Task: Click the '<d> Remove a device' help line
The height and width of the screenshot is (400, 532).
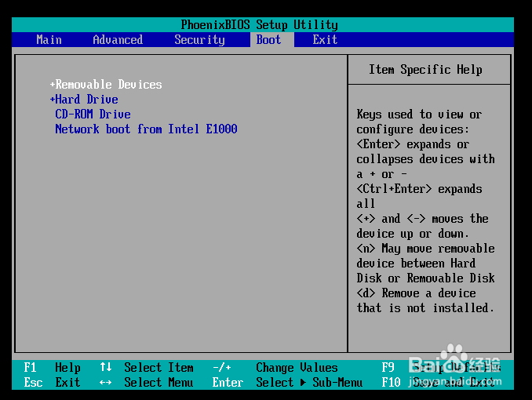Action: (x=416, y=293)
